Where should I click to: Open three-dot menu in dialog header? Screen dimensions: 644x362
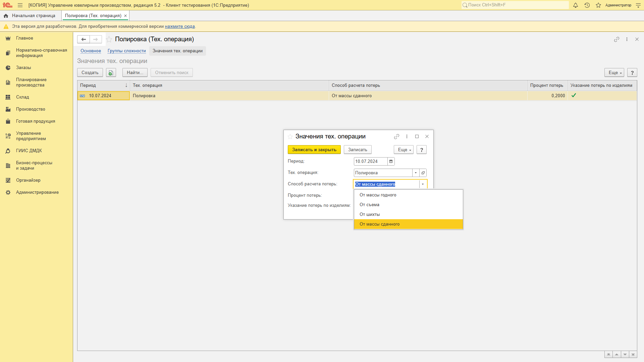(407, 136)
